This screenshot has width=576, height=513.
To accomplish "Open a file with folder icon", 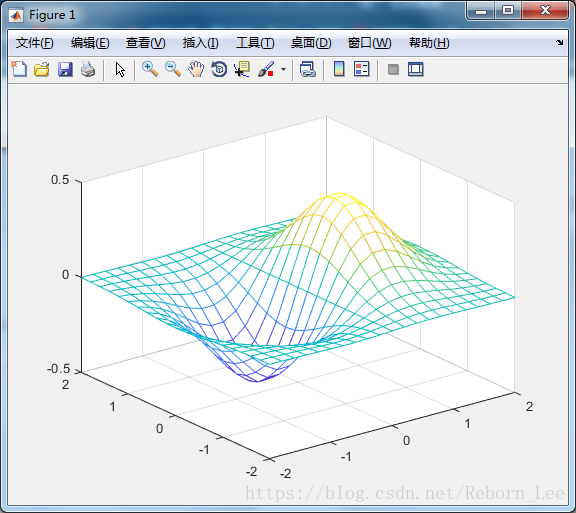I will [x=42, y=69].
